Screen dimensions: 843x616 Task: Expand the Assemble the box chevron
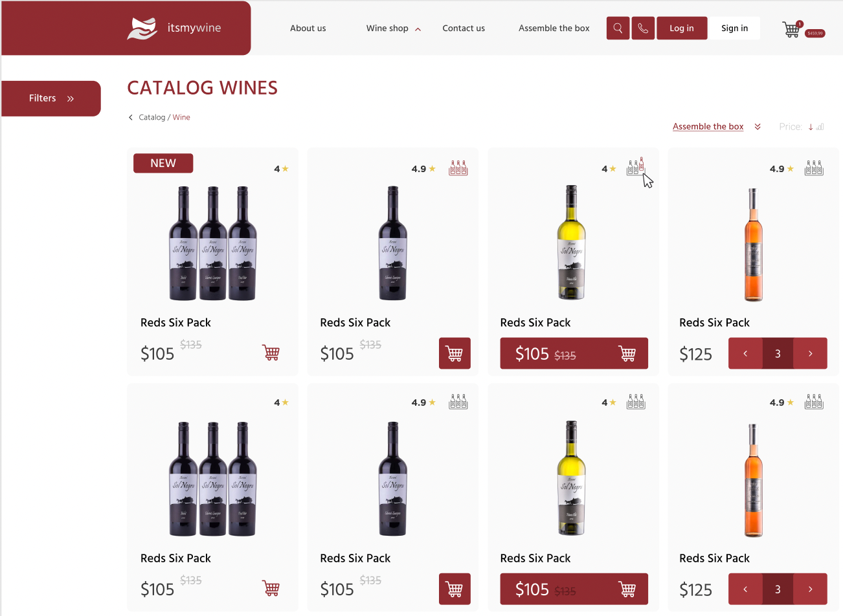point(758,127)
